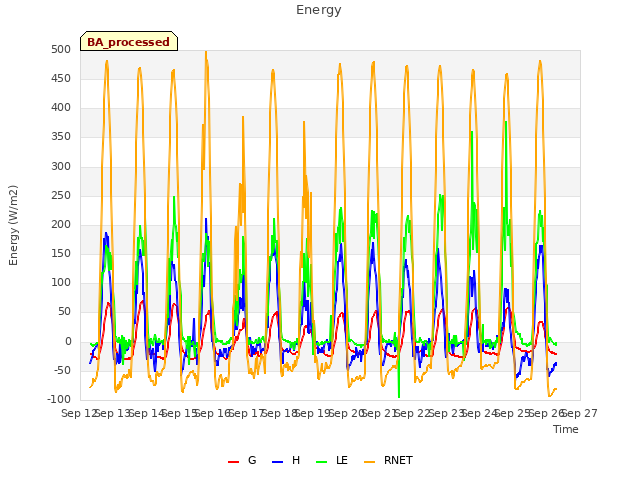Click the 250 y-axis tick label
This screenshot has width=640, height=480.
pyautogui.click(x=61, y=196)
